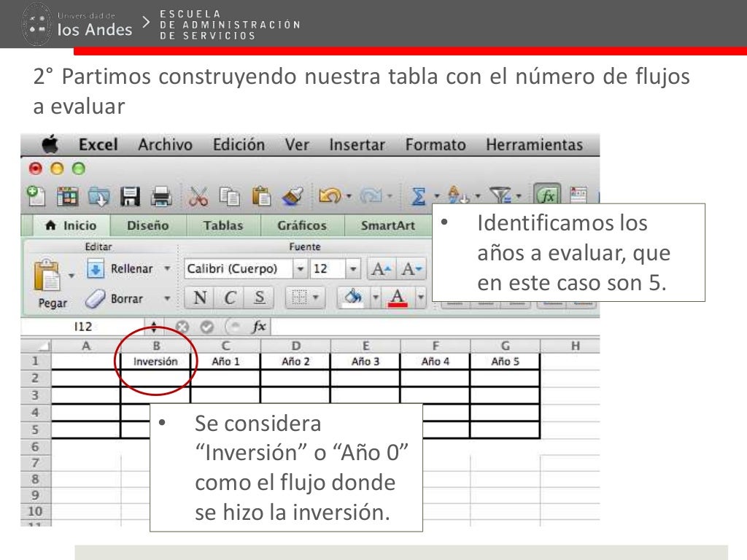Cut selection with scissors icon
This screenshot has height=560, width=747.
tap(198, 196)
